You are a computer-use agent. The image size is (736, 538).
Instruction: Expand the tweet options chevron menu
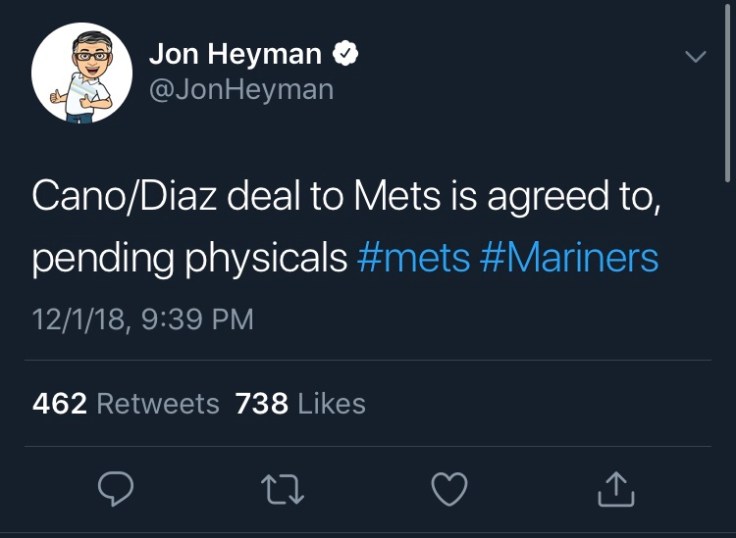coord(695,57)
